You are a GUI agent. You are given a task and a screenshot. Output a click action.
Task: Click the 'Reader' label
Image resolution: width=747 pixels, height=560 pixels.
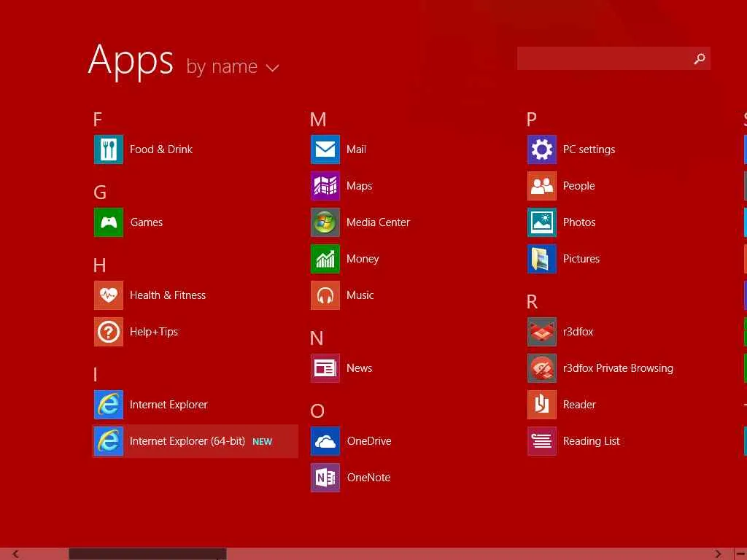tap(579, 405)
